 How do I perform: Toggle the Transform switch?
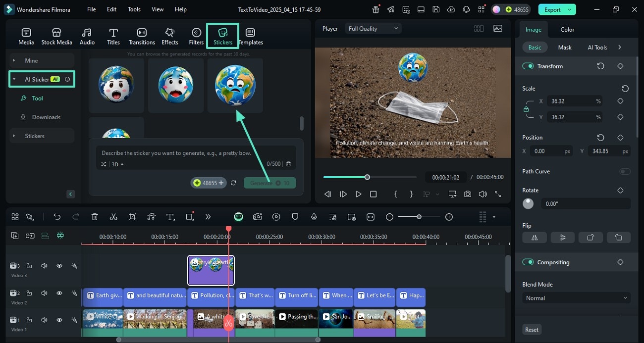point(528,66)
